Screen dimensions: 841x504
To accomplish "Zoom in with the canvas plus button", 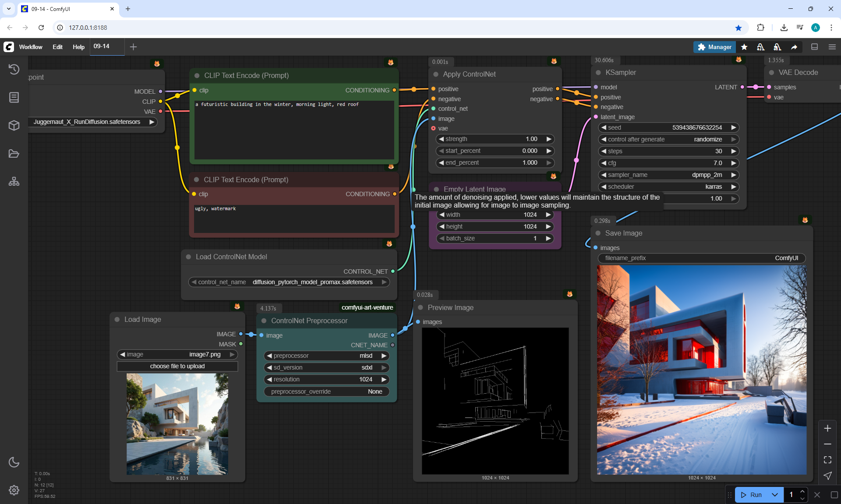I will tap(827, 428).
